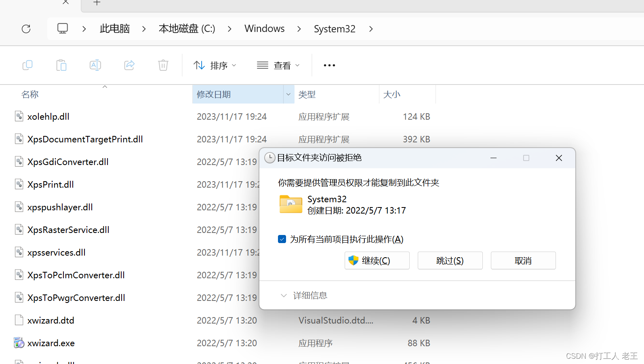Toggle 为所有当前项目执行此操作 checkbox
Screen dimensions: 644x364
point(282,239)
